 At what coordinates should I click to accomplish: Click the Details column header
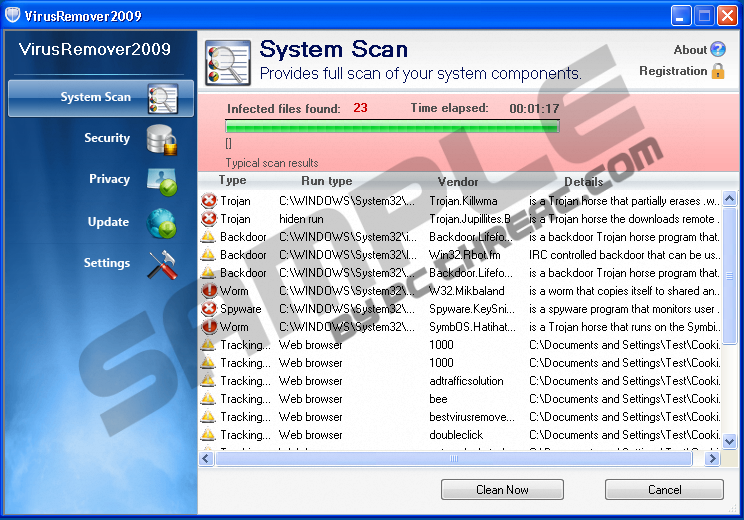point(583,182)
